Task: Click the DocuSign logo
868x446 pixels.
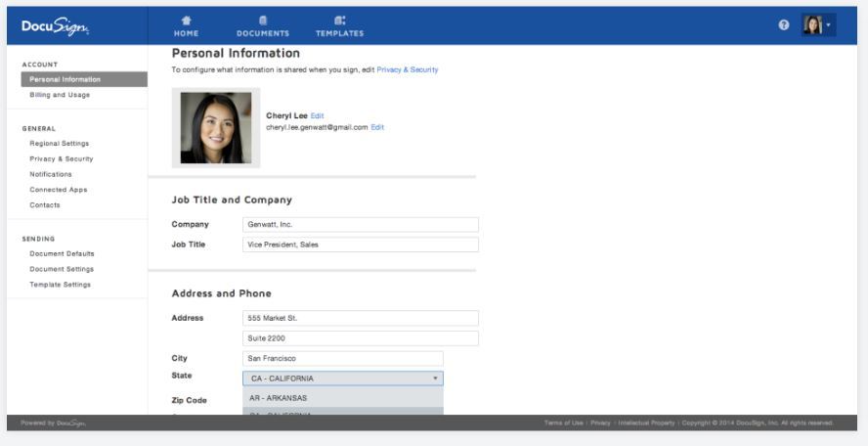Action: pos(55,26)
